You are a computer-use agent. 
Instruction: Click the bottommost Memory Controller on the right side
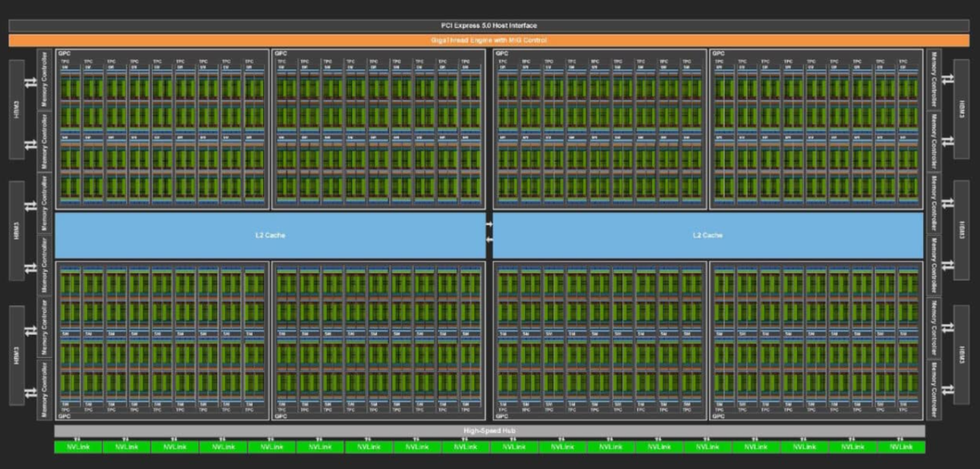pyautogui.click(x=934, y=389)
